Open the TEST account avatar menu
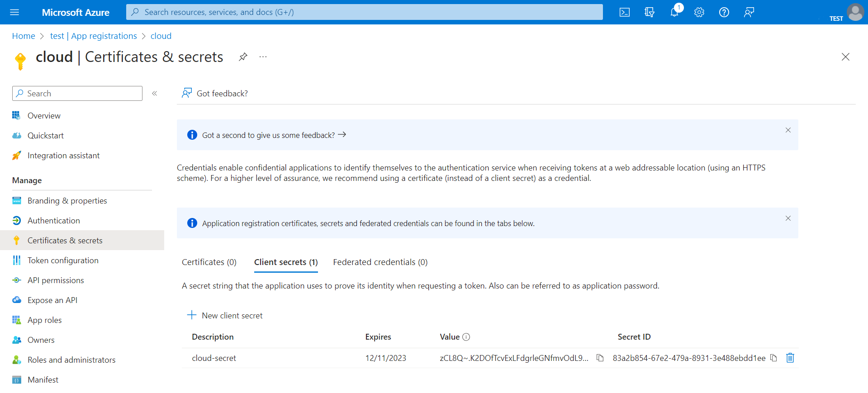This screenshot has height=393, width=868. (855, 12)
